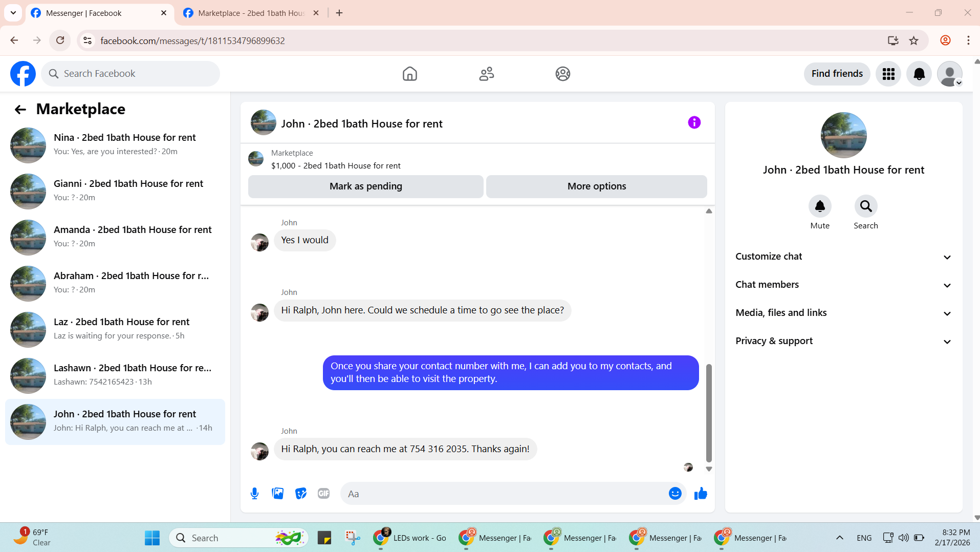The height and width of the screenshot is (552, 980).
Task: Open Amanda's 2bed 1bath conversation
Action: [115, 237]
